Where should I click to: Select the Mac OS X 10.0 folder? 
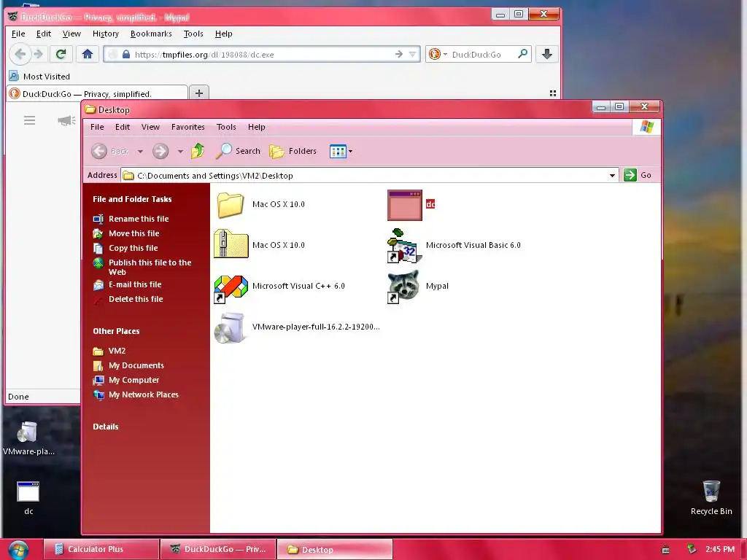tap(260, 204)
